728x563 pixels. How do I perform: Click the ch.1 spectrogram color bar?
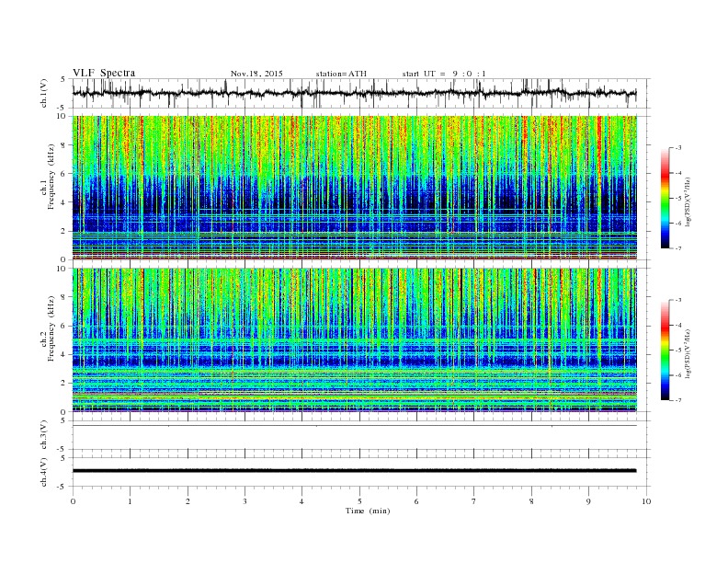pos(665,198)
